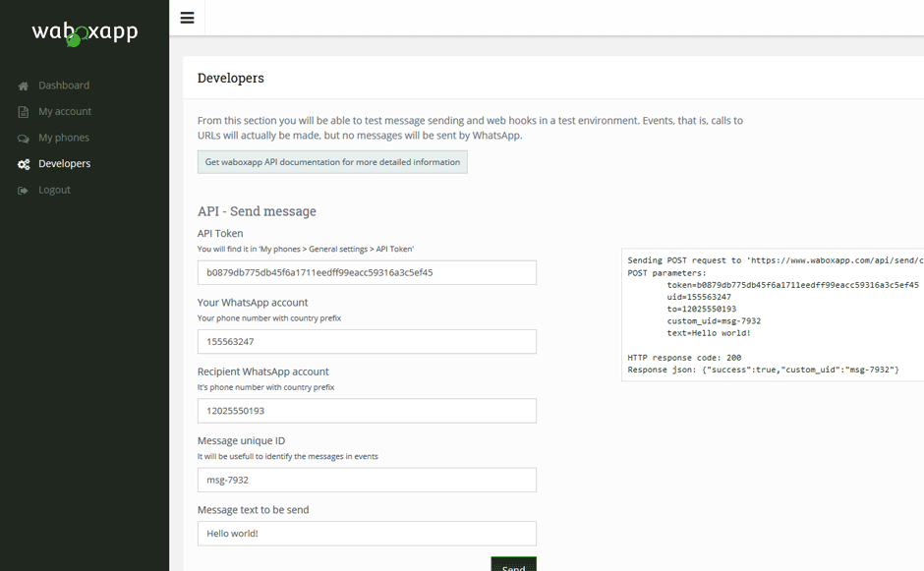Screen dimensions: 924x571
Task: Select Developers in the sidebar
Action: coord(64,163)
